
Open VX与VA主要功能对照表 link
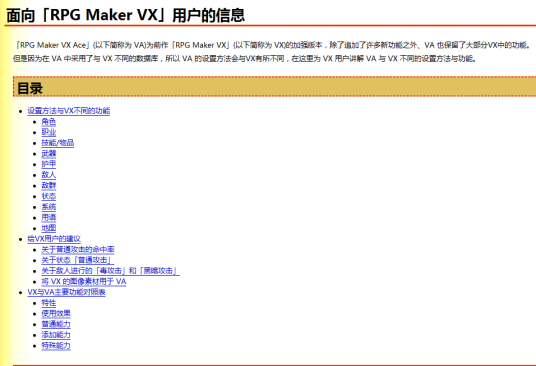tap(66, 292)
